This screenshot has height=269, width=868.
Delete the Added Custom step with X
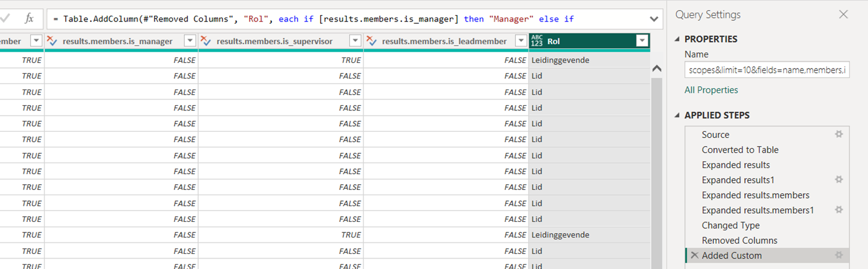pyautogui.click(x=694, y=256)
